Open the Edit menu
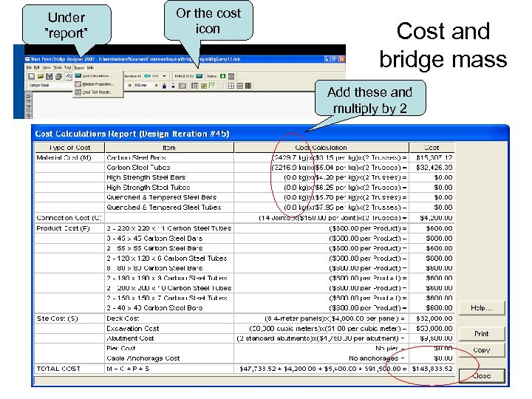This screenshot has width=532, height=399. tap(37, 67)
